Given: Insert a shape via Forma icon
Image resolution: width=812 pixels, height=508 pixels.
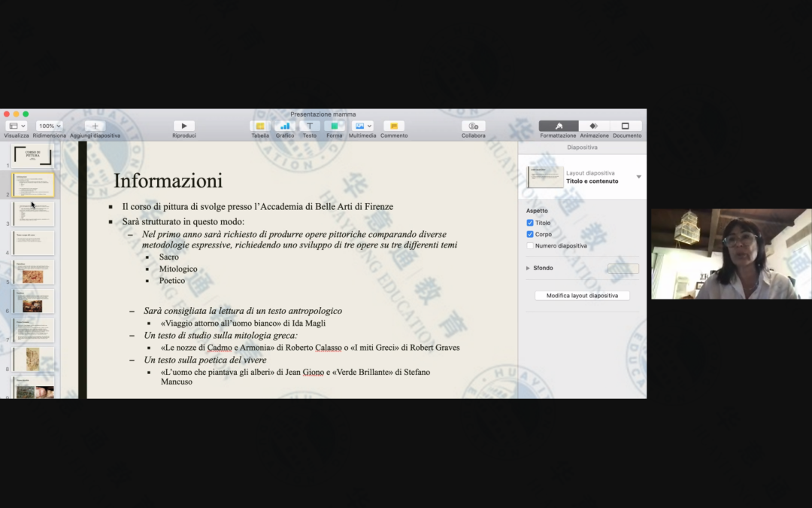Looking at the screenshot, I should coord(334,126).
